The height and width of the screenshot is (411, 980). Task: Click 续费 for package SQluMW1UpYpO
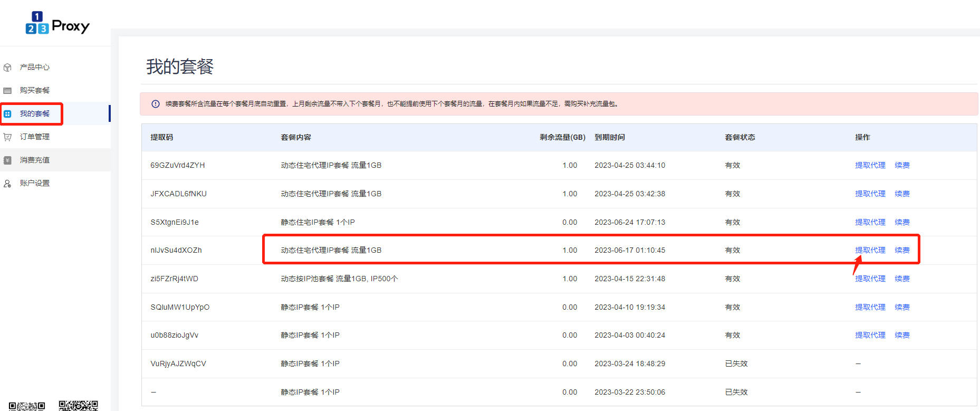(x=902, y=307)
